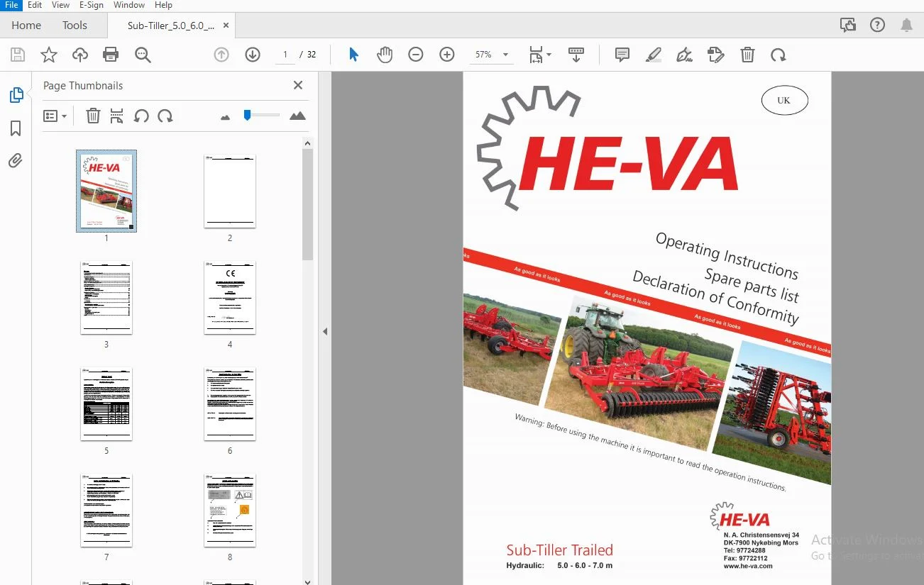This screenshot has width=924, height=585.
Task: Click the thumbnail size slider handle
Action: point(247,115)
